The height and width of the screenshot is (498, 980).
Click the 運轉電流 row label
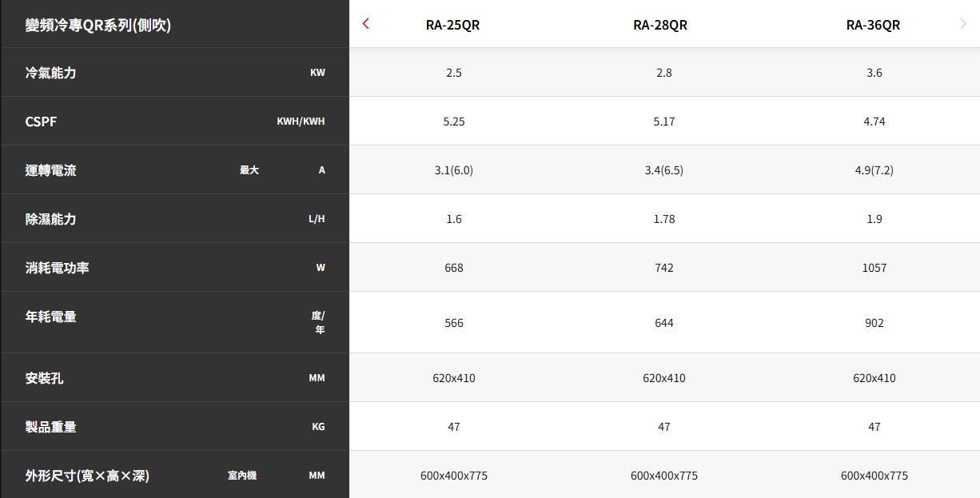click(51, 170)
